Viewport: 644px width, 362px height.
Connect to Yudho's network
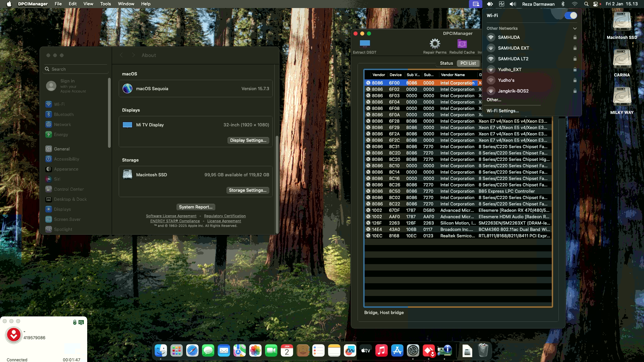click(532, 80)
